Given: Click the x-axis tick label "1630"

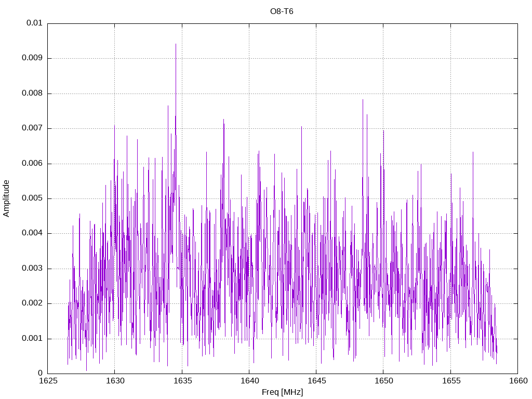Looking at the screenshot, I should pyautogui.click(x=115, y=381).
